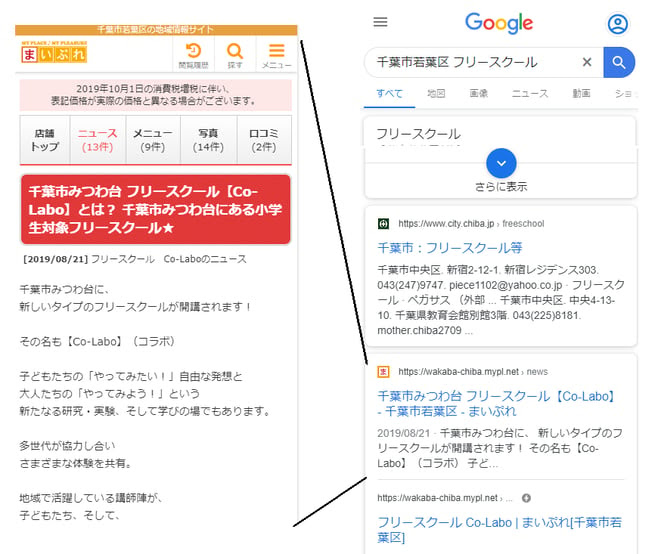Switch to the 地図 search tab
The image size is (658, 554).
(436, 94)
